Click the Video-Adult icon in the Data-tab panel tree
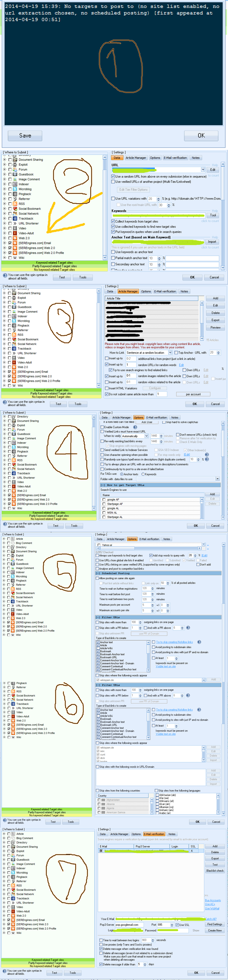The width and height of the screenshot is (228, 980). (15, 233)
